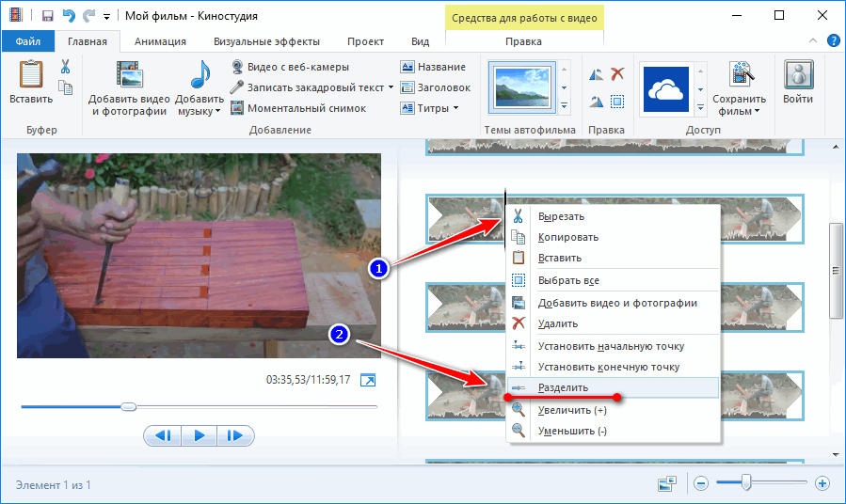This screenshot has height=504, width=846.
Task: Click the Сохранить фильм icon
Action: point(741,74)
